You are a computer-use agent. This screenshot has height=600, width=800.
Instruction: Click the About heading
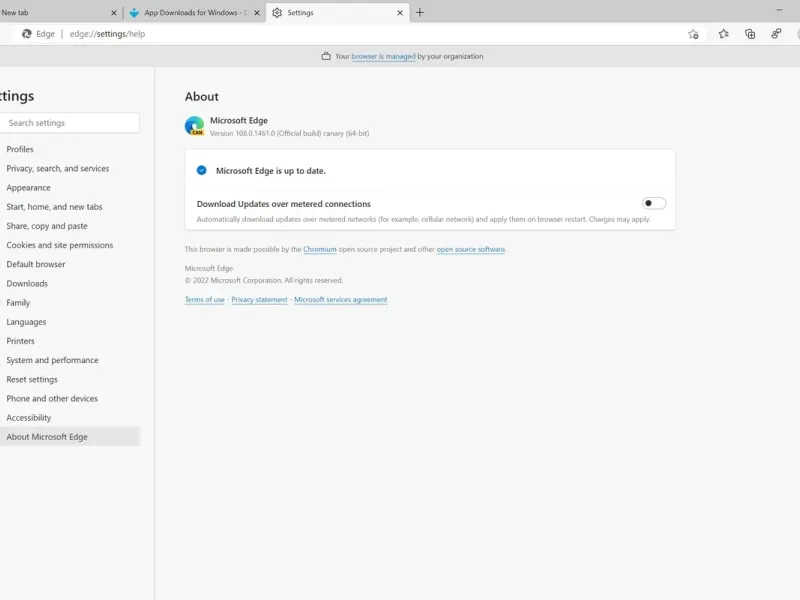[202, 96]
